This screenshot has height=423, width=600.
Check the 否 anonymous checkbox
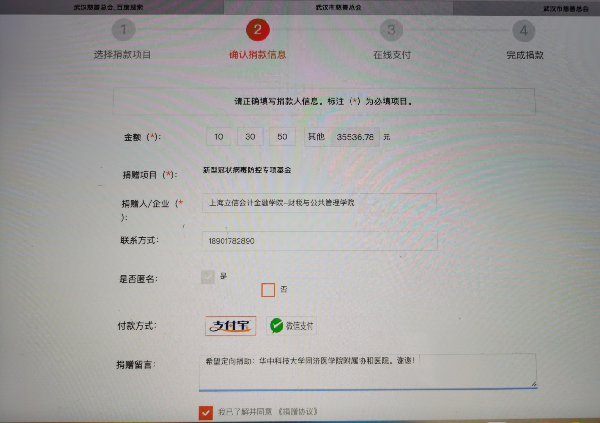[x=267, y=290]
